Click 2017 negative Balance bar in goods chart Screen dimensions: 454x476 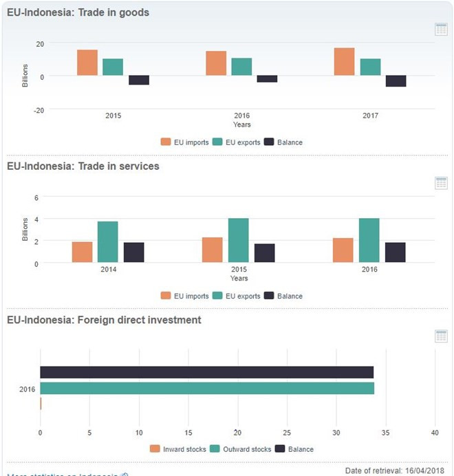click(396, 81)
